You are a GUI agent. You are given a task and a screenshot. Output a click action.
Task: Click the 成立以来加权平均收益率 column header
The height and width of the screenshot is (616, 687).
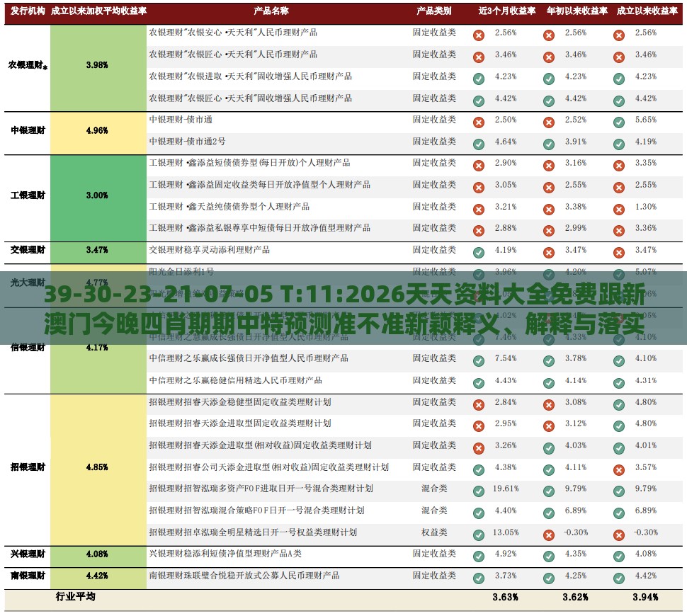98,11
